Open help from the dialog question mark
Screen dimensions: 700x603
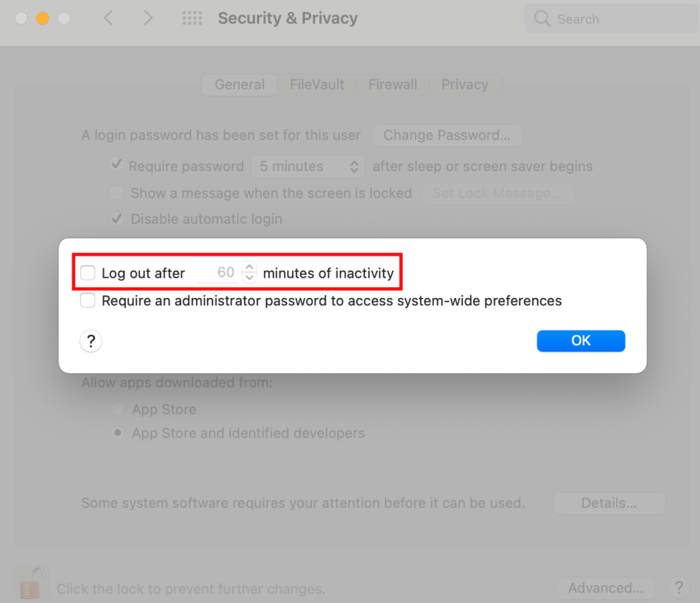(91, 341)
